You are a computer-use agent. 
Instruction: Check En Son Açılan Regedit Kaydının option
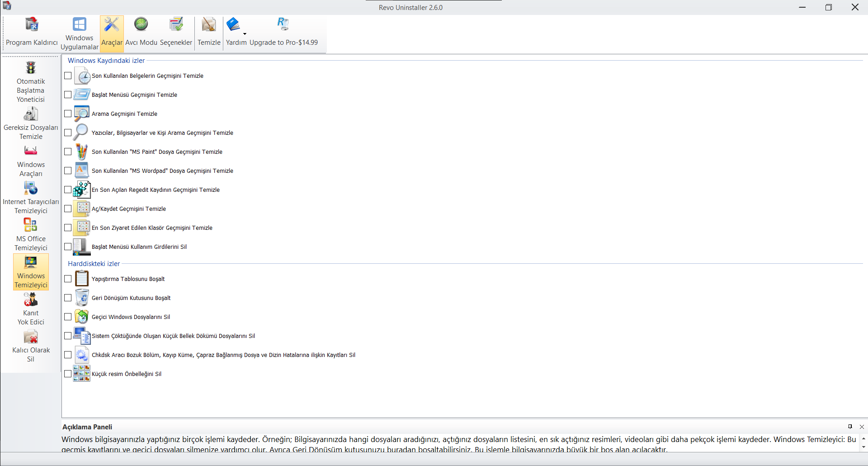[68, 190]
